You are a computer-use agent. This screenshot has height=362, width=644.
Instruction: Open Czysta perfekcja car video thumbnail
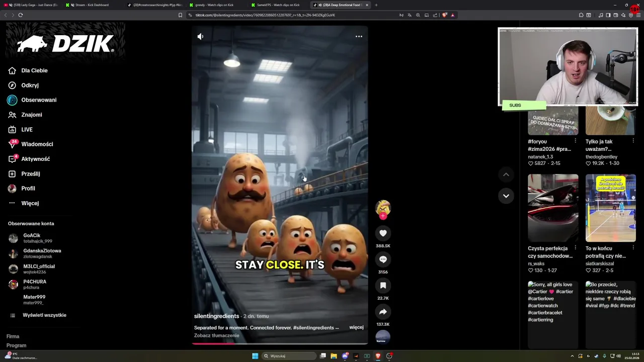pos(553,208)
